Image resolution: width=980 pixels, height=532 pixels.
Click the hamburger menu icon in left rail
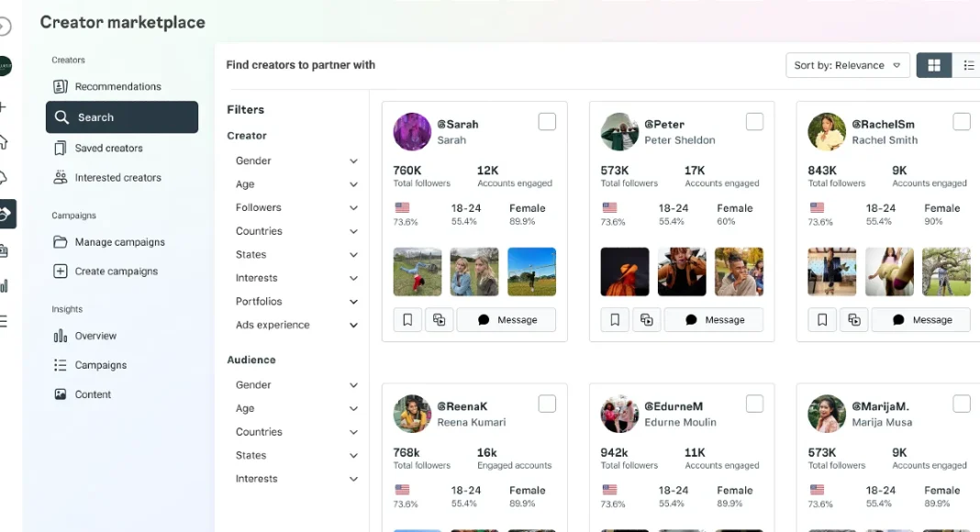tap(4, 322)
